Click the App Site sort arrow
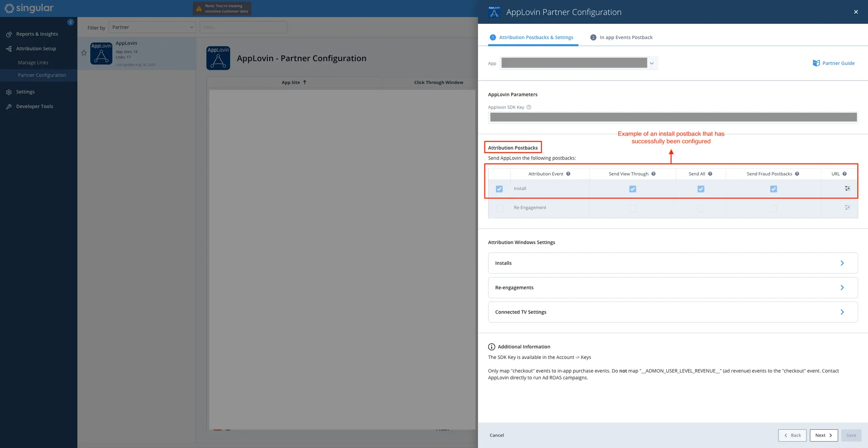The image size is (868, 448). pyautogui.click(x=304, y=82)
